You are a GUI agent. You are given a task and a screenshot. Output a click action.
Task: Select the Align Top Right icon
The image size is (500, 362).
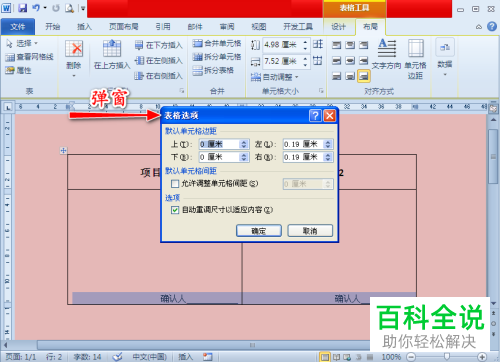point(364,45)
